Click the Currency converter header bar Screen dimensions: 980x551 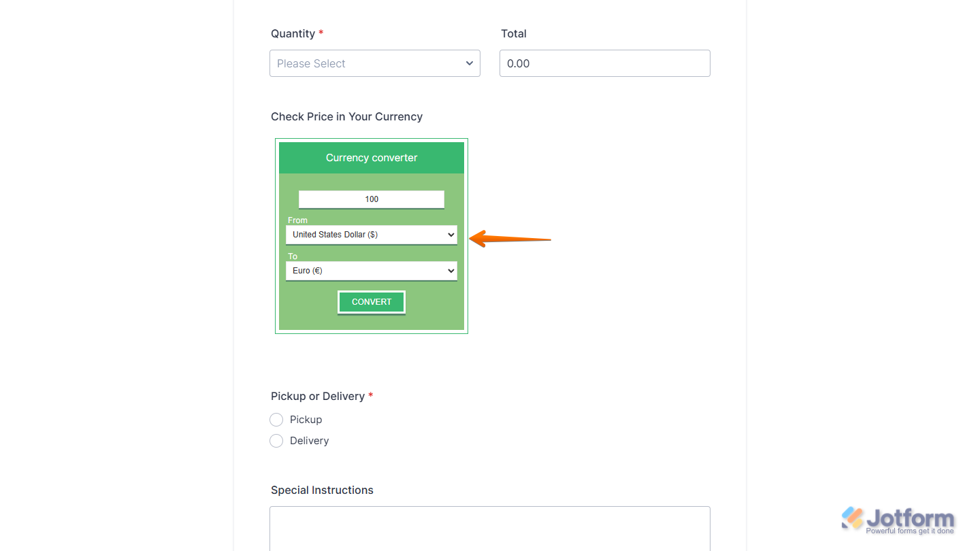coord(371,157)
